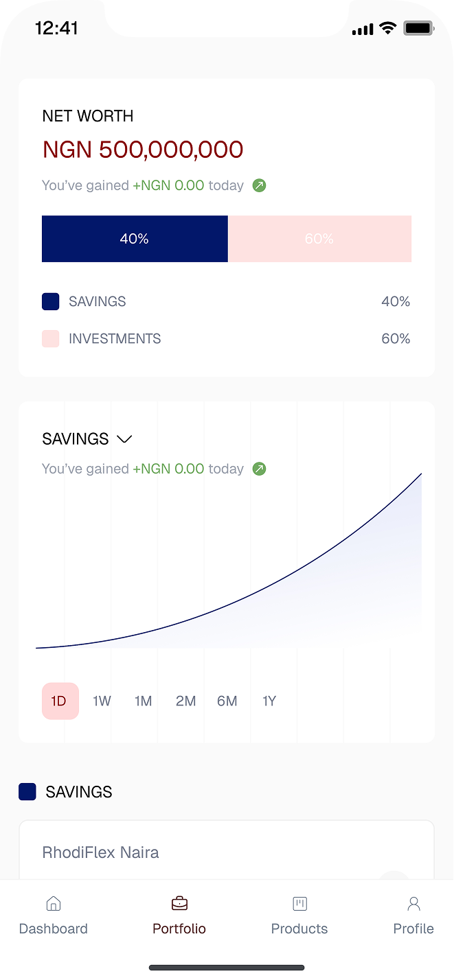Tap the Profile person icon
Viewport: 454px width, 980px height.
pos(413,903)
